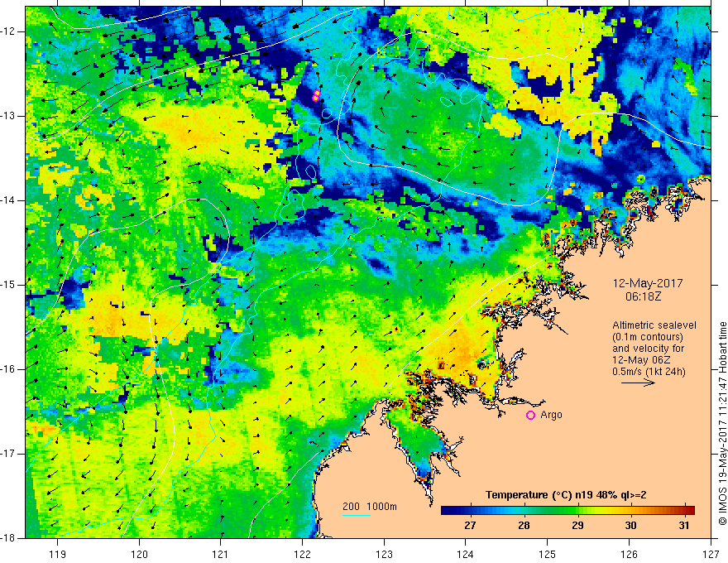Click the longitude axis label 127
Screen dimensions: 728x563
(711, 554)
